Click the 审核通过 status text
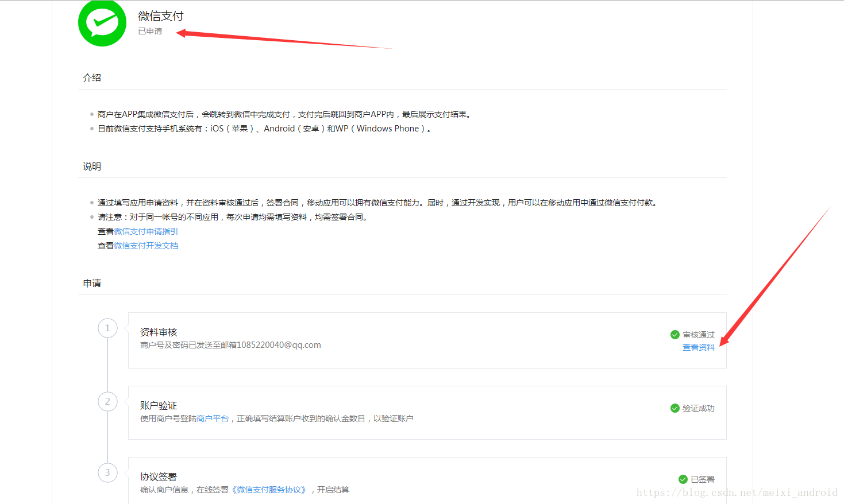This screenshot has height=504, width=844. coord(699,335)
